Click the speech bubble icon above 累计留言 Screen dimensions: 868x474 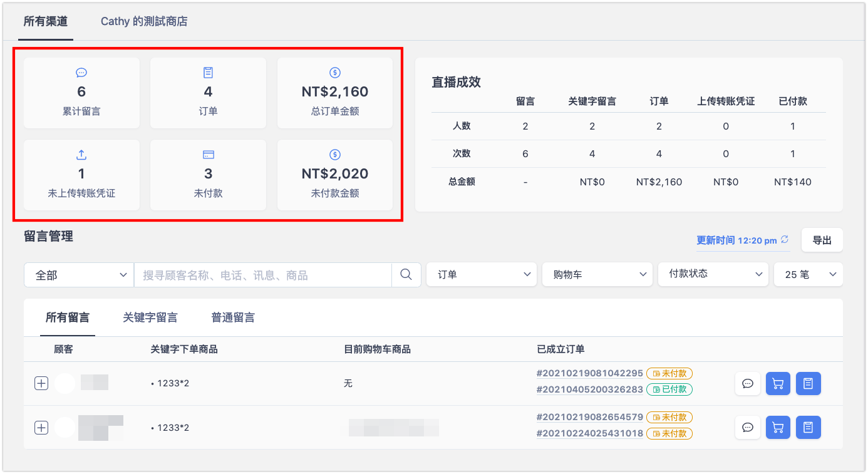click(81, 73)
